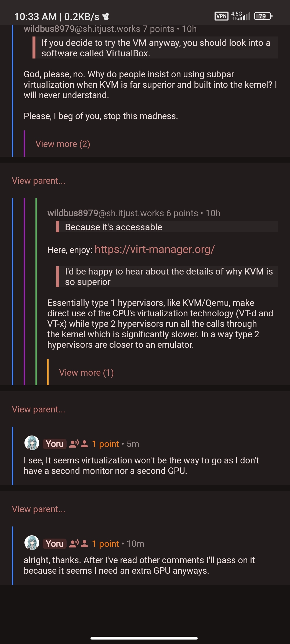Tap the VPN icon in the status bar

pyautogui.click(x=221, y=16)
